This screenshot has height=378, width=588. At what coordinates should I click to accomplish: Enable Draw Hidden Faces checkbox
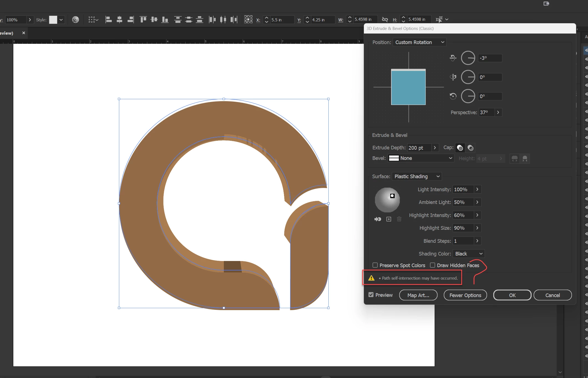[432, 265]
